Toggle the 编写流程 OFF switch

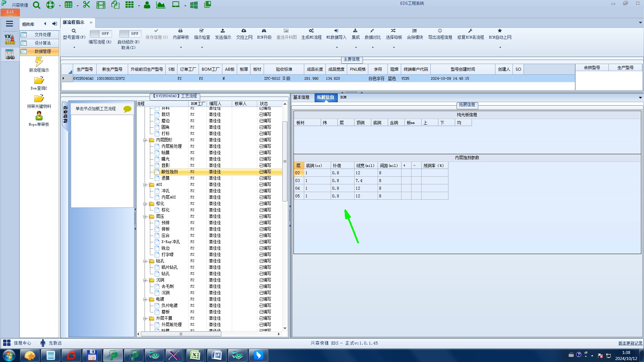[x=101, y=34]
